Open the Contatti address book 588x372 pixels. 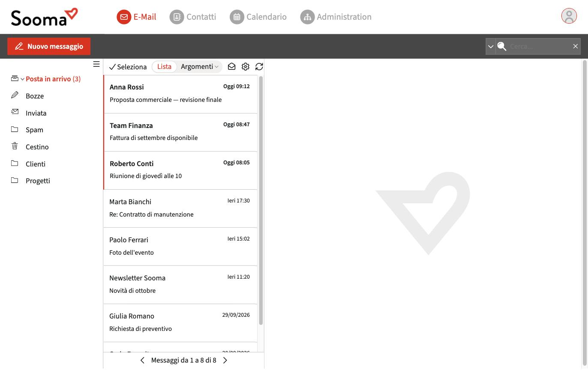pyautogui.click(x=193, y=17)
